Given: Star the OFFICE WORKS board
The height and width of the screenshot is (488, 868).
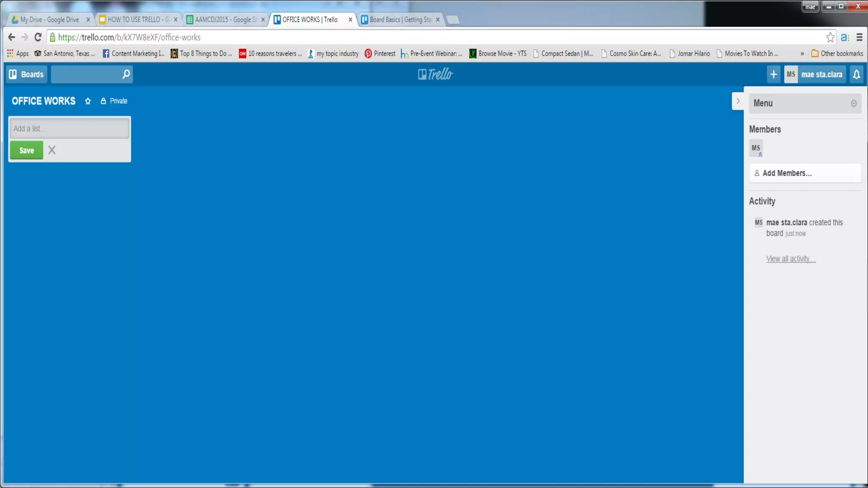Looking at the screenshot, I should coord(88,101).
